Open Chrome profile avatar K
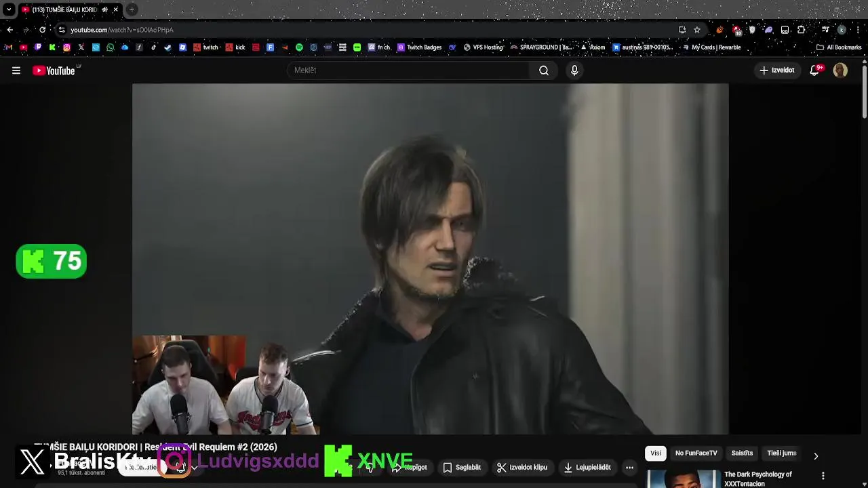Viewport: 868px width, 488px height. (842, 30)
